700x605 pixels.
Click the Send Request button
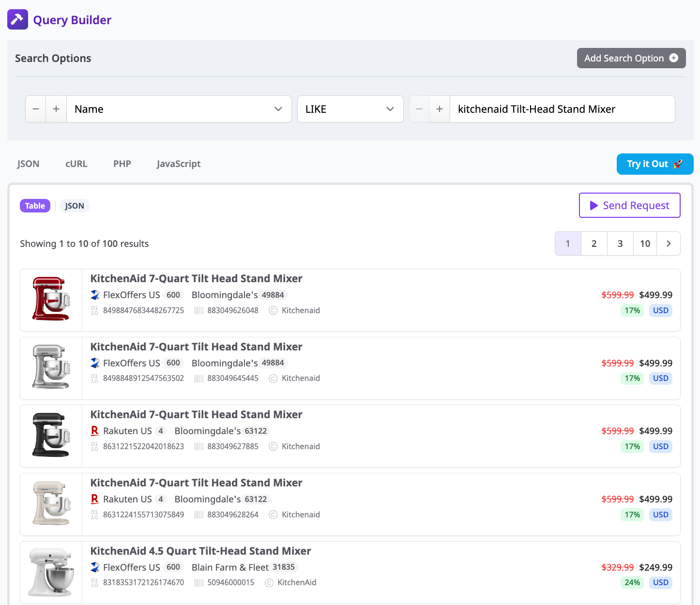(630, 205)
